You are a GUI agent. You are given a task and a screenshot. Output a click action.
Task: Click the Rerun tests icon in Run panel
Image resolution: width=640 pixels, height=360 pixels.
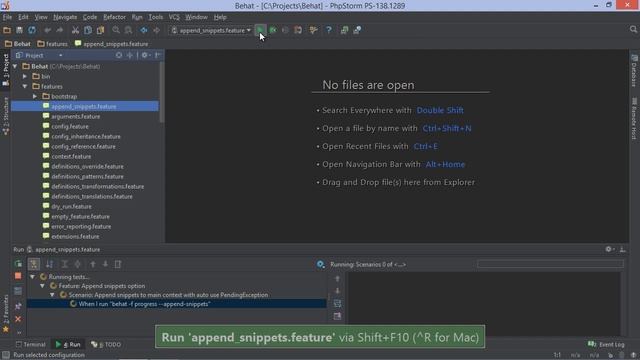click(x=18, y=264)
